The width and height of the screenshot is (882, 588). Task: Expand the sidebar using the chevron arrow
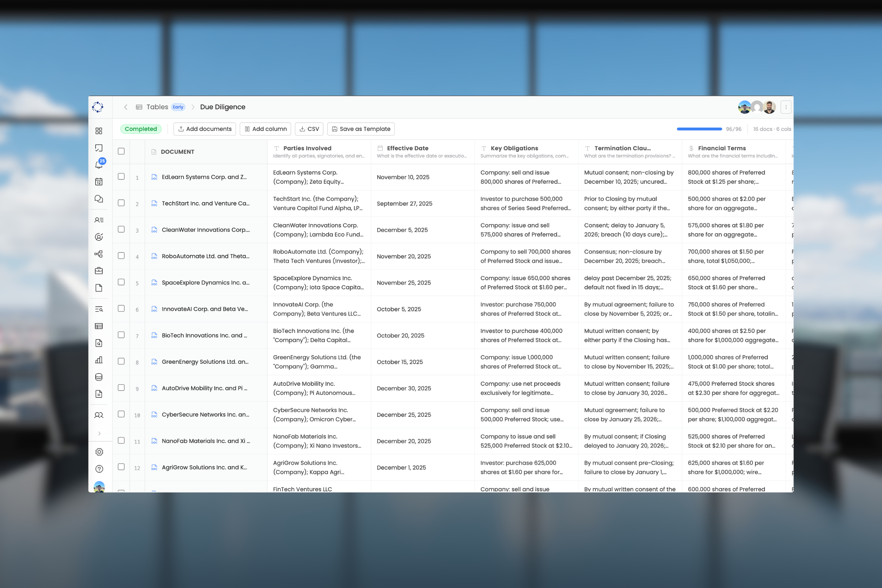point(99,433)
